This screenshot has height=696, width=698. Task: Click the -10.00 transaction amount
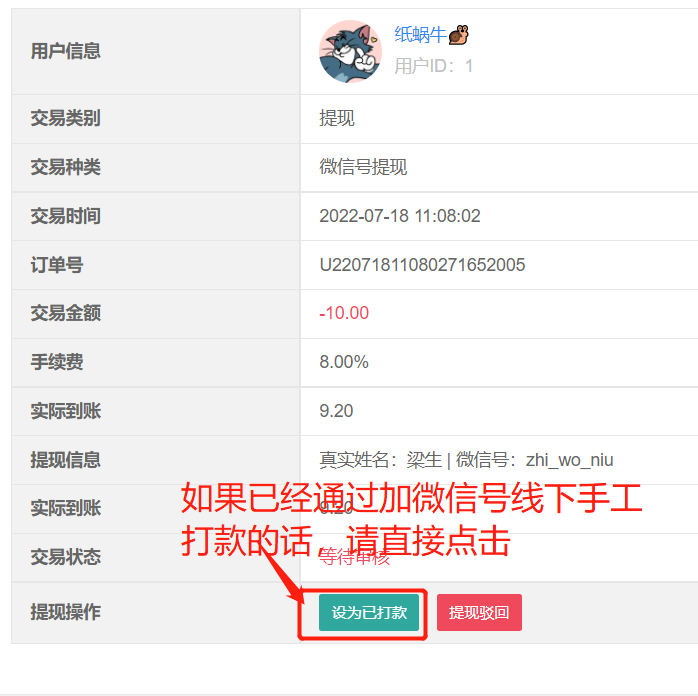point(344,313)
